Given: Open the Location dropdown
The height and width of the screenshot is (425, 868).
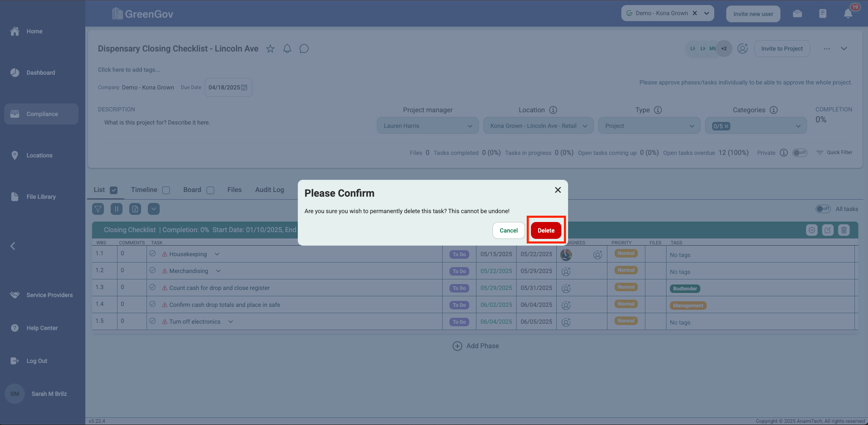Looking at the screenshot, I should 539,126.
